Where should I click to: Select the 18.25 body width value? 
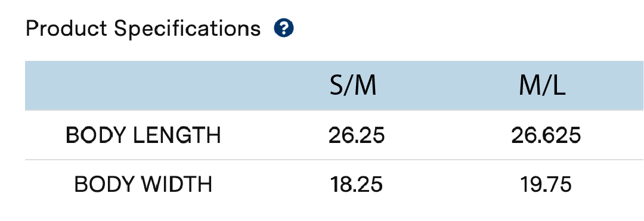(x=357, y=185)
